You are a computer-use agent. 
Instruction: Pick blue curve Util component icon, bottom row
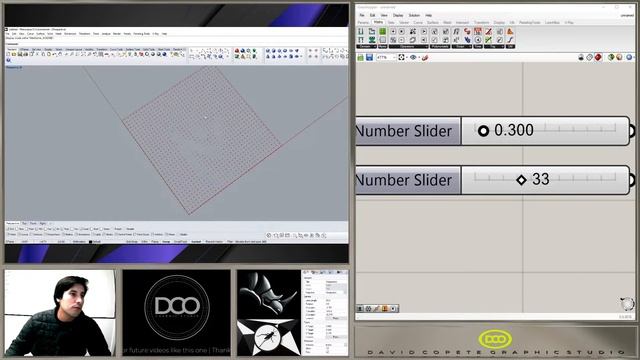[x=510, y=40]
